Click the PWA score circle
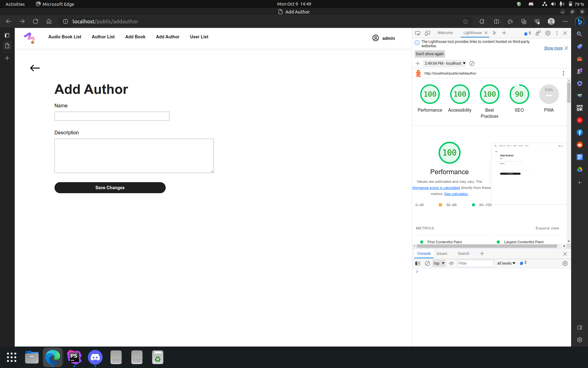 pyautogui.click(x=548, y=94)
